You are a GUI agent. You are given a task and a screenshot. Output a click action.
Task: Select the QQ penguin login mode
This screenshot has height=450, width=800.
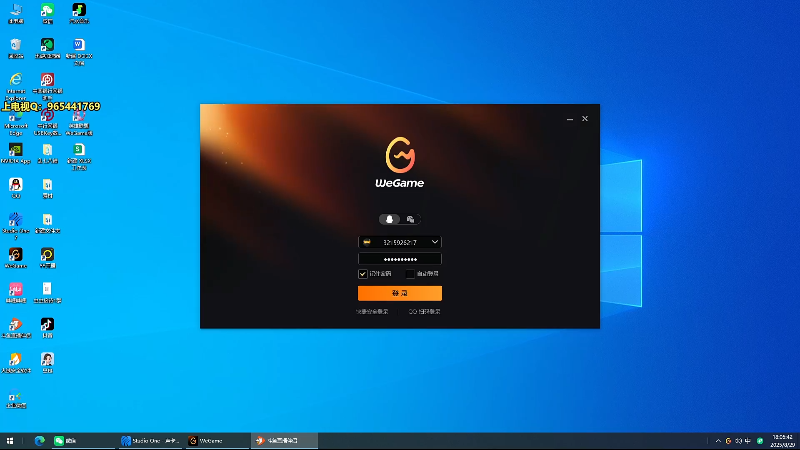tap(389, 219)
